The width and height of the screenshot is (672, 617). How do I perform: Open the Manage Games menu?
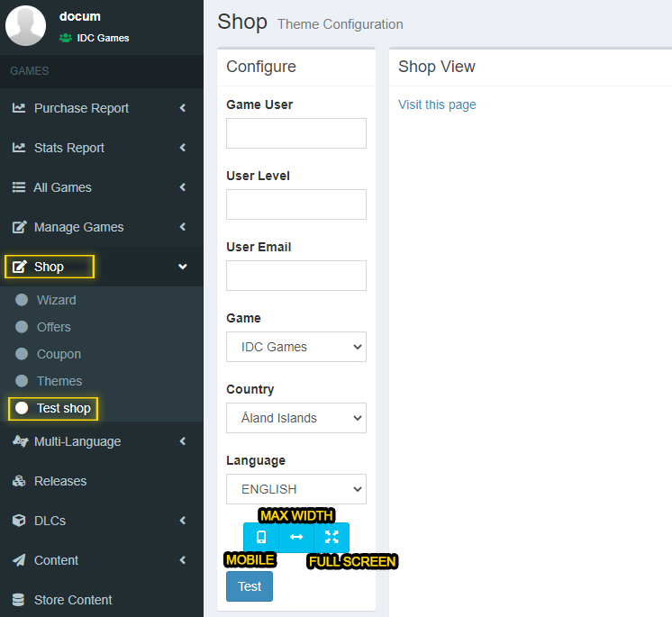click(102, 227)
